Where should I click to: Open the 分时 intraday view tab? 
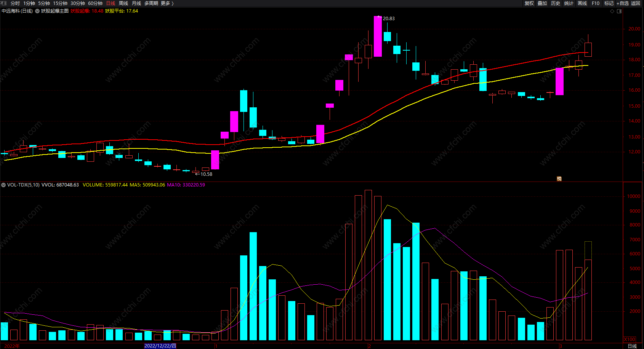[15, 3]
